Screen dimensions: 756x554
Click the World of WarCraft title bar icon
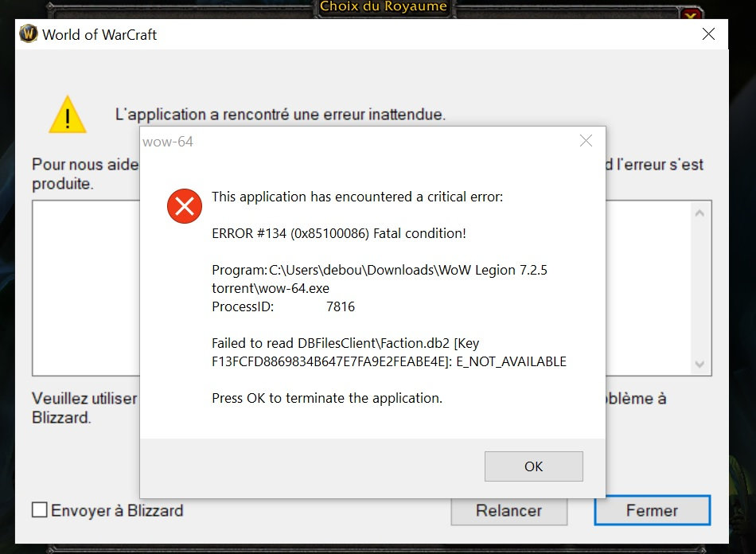pos(29,34)
